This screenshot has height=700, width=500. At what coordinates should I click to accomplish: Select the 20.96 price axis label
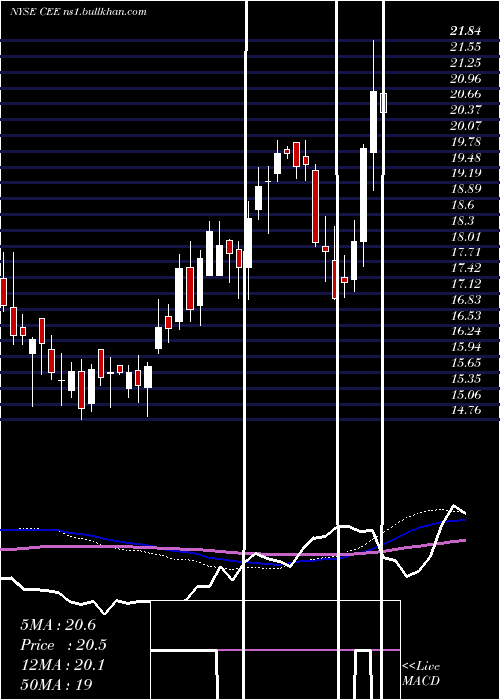[465, 79]
